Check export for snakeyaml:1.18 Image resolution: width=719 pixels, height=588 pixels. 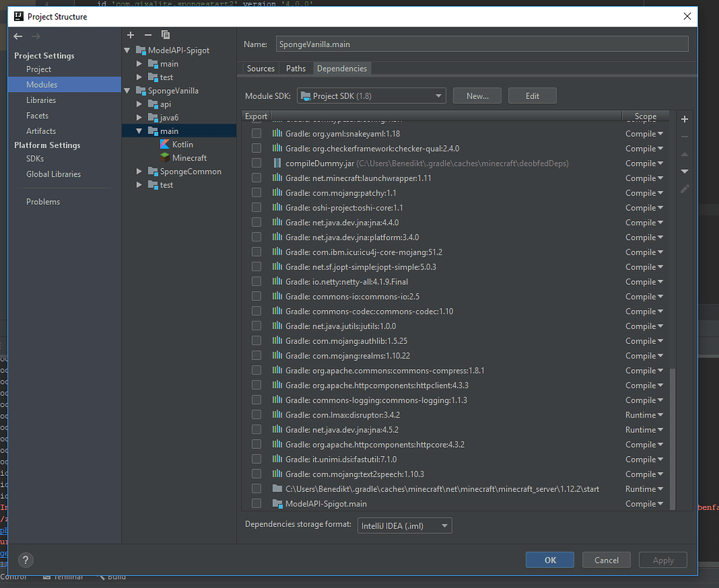pyautogui.click(x=256, y=133)
